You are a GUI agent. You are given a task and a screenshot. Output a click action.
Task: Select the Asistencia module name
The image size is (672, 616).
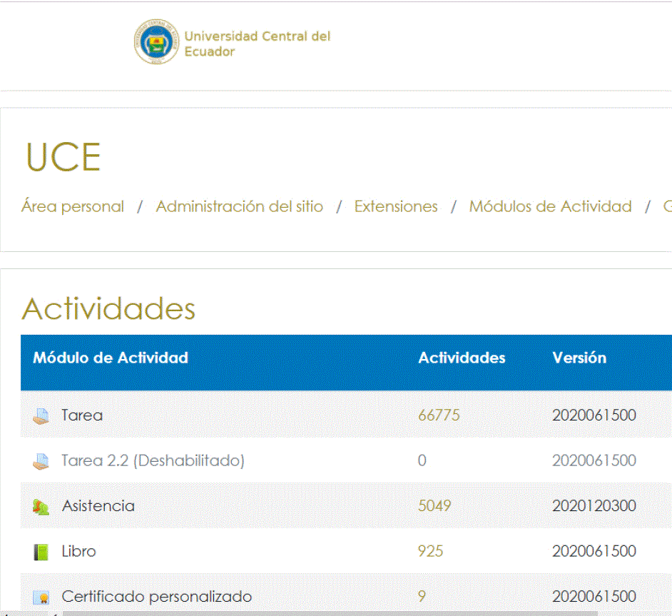[x=98, y=505]
